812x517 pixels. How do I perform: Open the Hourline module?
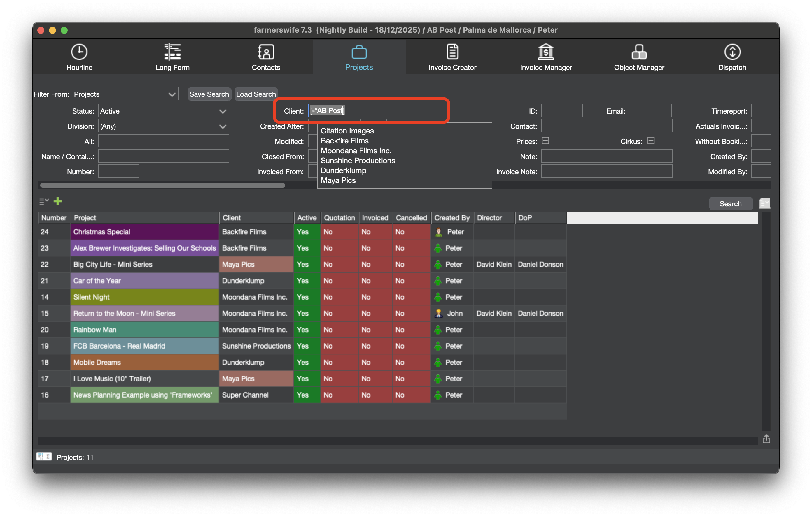pos(79,57)
